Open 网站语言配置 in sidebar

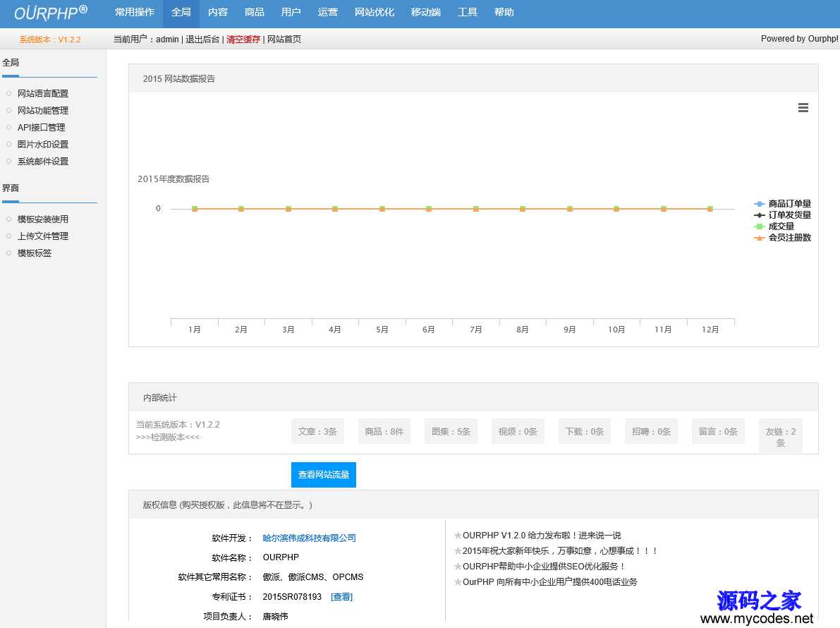[x=43, y=94]
